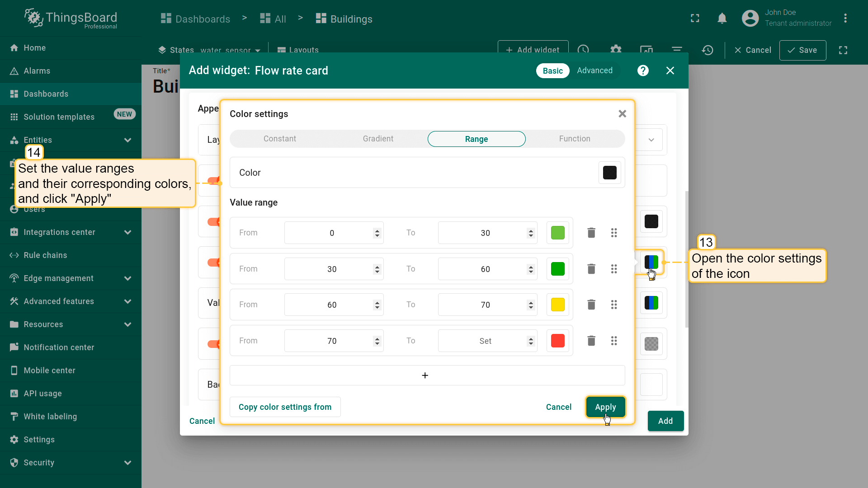Switch the widget config to Advanced mode
The height and width of the screenshot is (488, 868).
(x=594, y=70)
